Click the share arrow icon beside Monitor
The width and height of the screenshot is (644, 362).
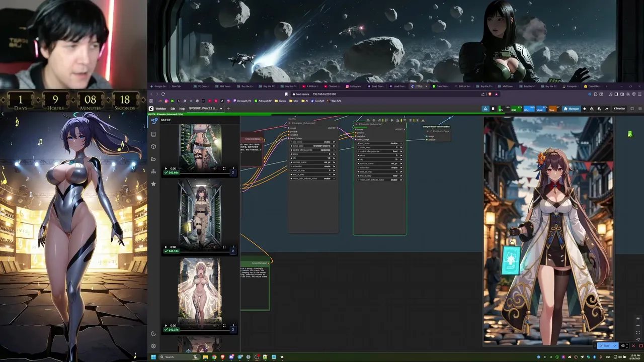click(x=607, y=109)
